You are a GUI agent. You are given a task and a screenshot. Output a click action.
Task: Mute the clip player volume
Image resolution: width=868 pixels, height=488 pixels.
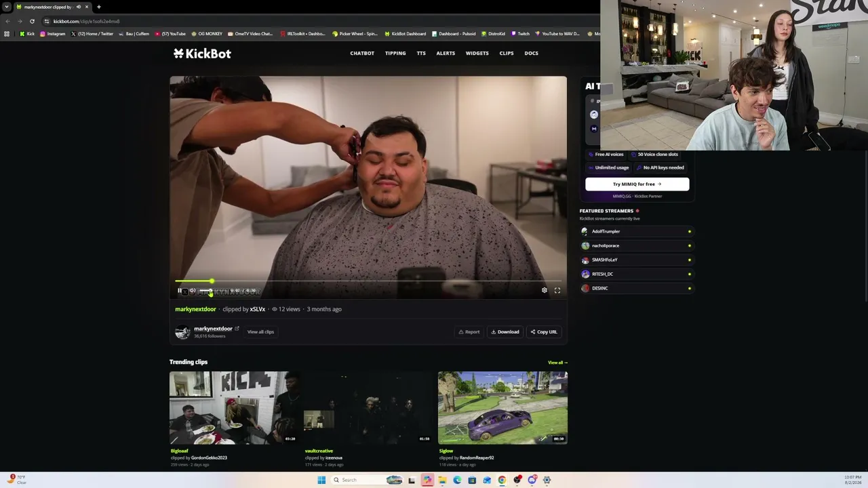(x=193, y=291)
